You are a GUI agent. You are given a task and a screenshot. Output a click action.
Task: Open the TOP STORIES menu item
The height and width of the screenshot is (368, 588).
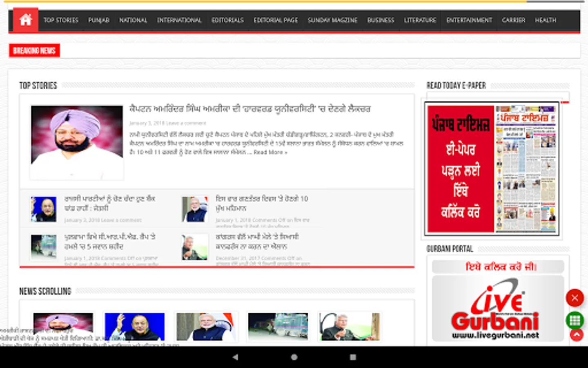(x=61, y=20)
